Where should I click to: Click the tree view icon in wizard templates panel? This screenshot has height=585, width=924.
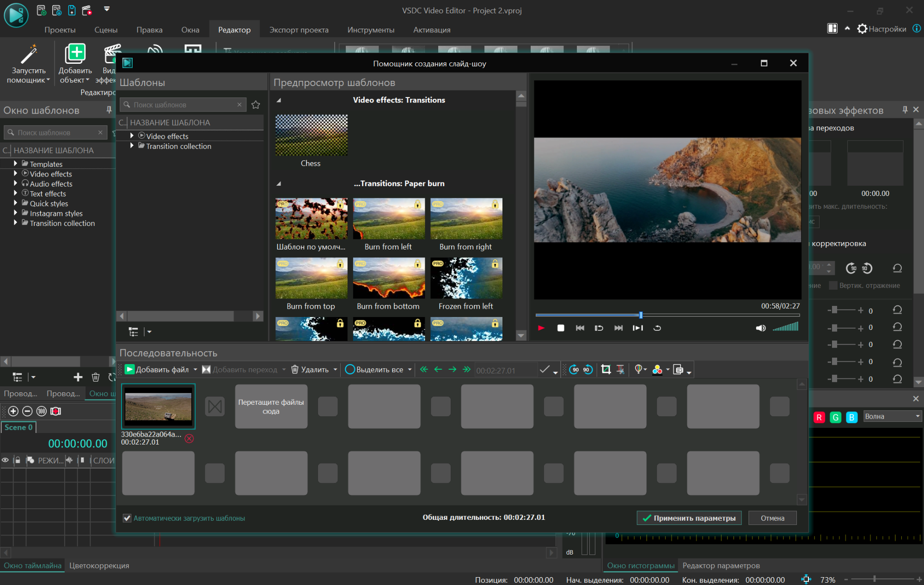pos(134,332)
